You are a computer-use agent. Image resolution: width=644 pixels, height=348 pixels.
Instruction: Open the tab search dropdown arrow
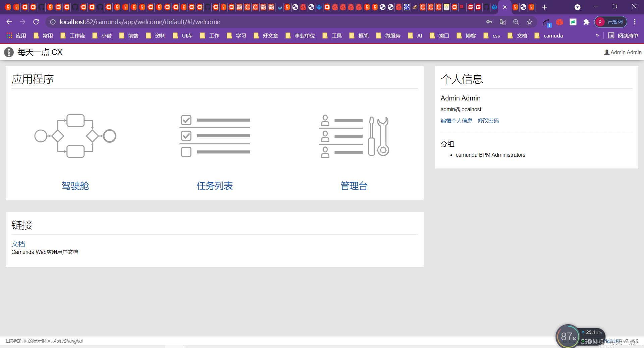[577, 7]
